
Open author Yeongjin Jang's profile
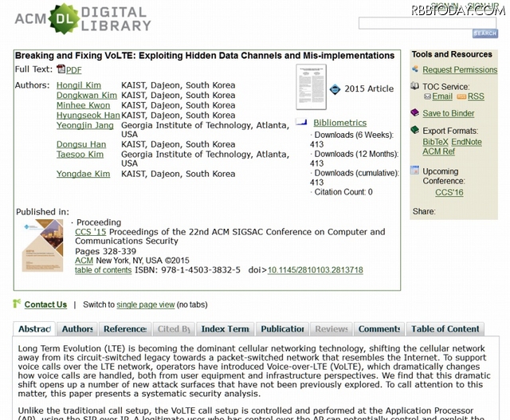tap(85, 126)
